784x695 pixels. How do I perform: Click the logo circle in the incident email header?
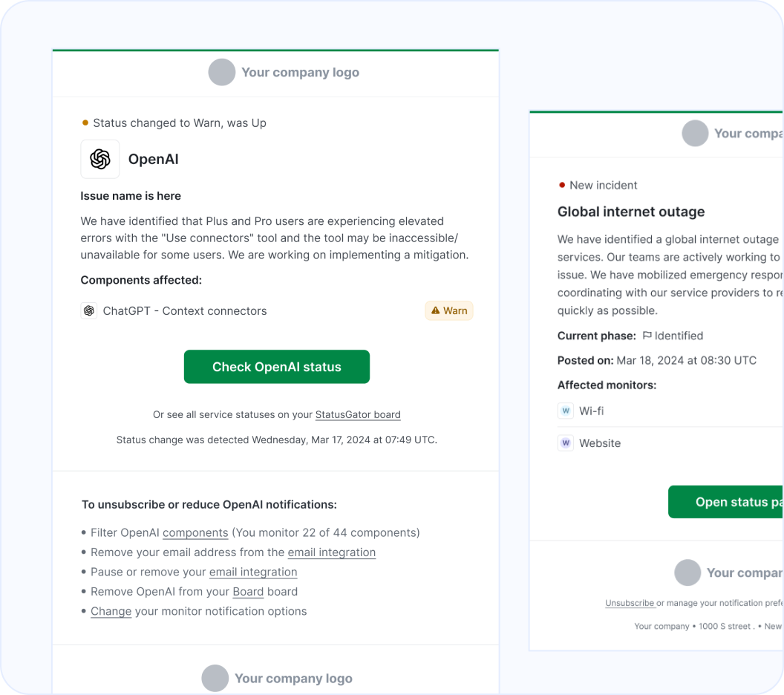click(x=695, y=134)
